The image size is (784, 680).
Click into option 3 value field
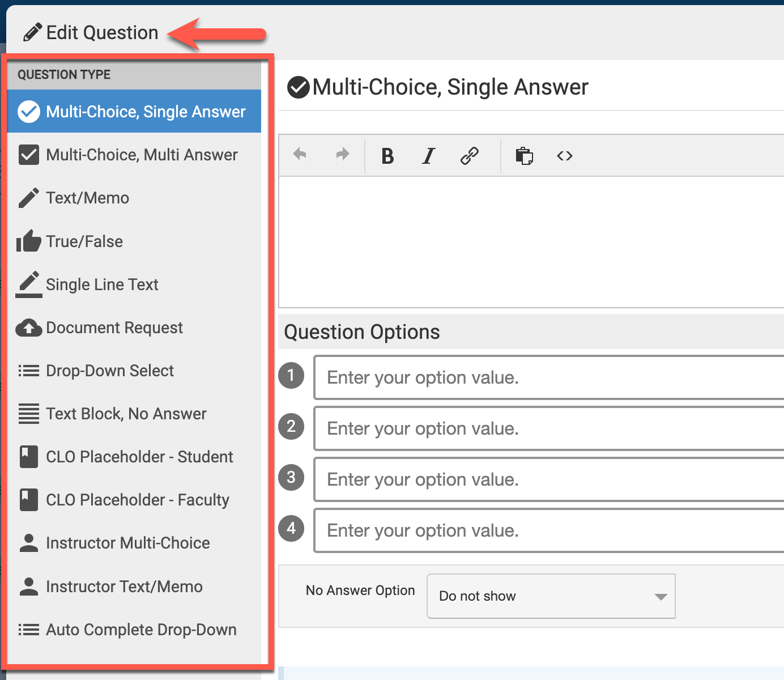tap(548, 479)
